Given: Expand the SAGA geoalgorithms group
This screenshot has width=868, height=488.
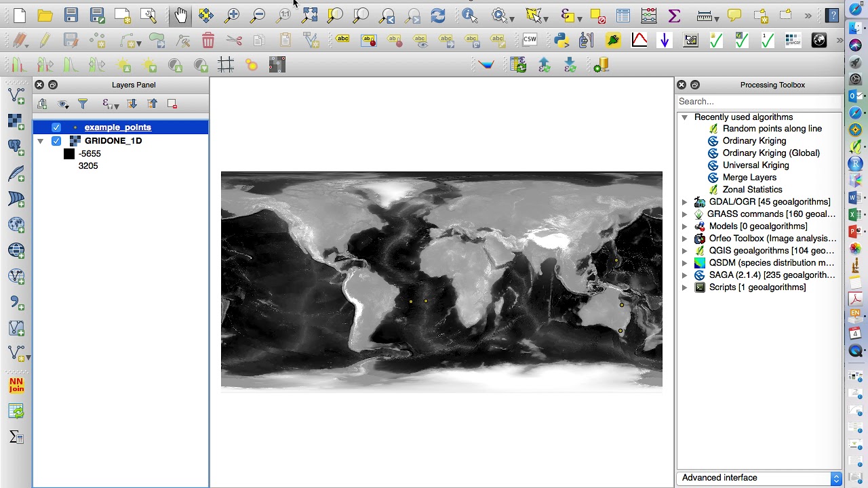Looking at the screenshot, I should coord(685,275).
